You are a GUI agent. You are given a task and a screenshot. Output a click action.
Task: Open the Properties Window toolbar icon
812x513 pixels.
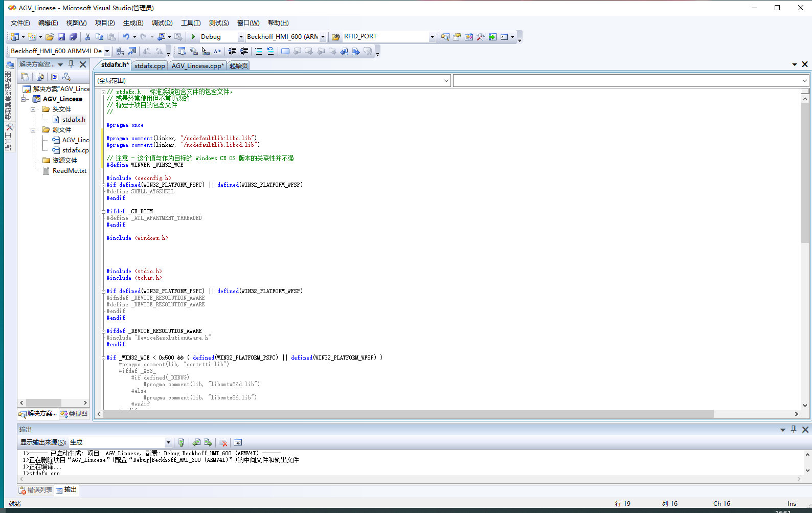[x=457, y=37]
